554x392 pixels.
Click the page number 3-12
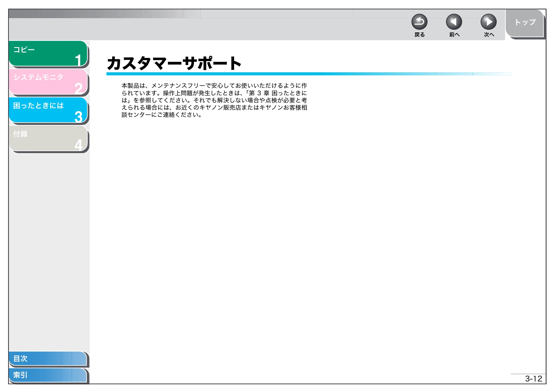click(x=534, y=378)
